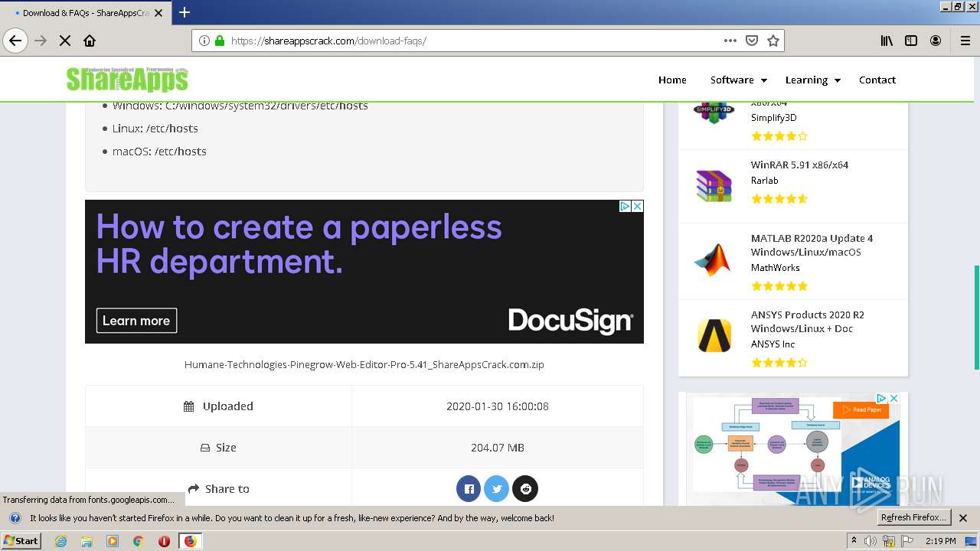Open Chrome from the taskbar
980x551 pixels.
[x=138, y=541]
